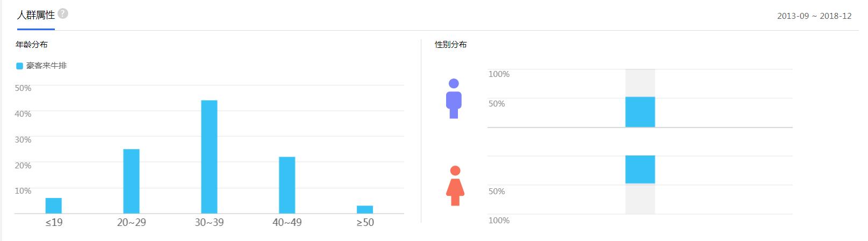This screenshot has width=868, height=241.
Task: Click the 豪客来牛排 legend label
Action: point(47,66)
